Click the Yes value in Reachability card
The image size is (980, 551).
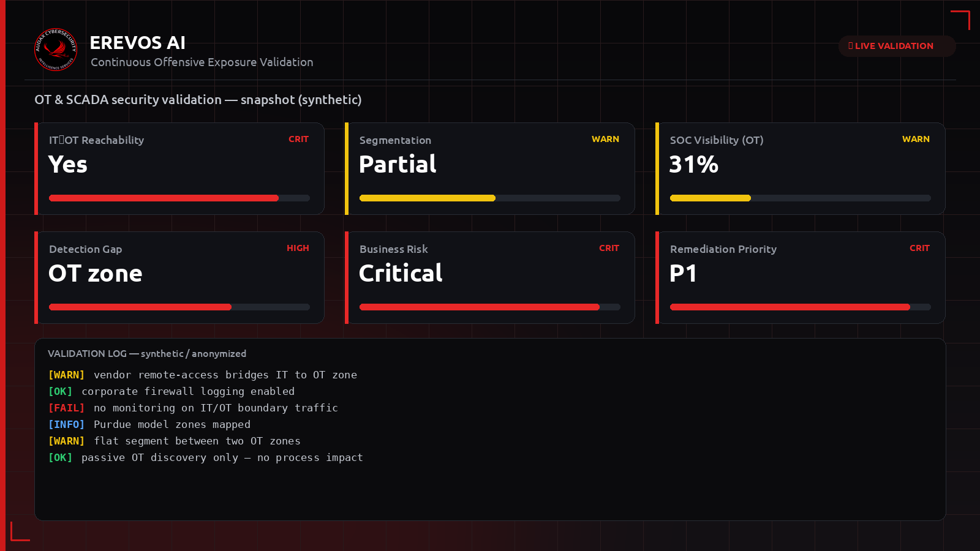click(68, 165)
